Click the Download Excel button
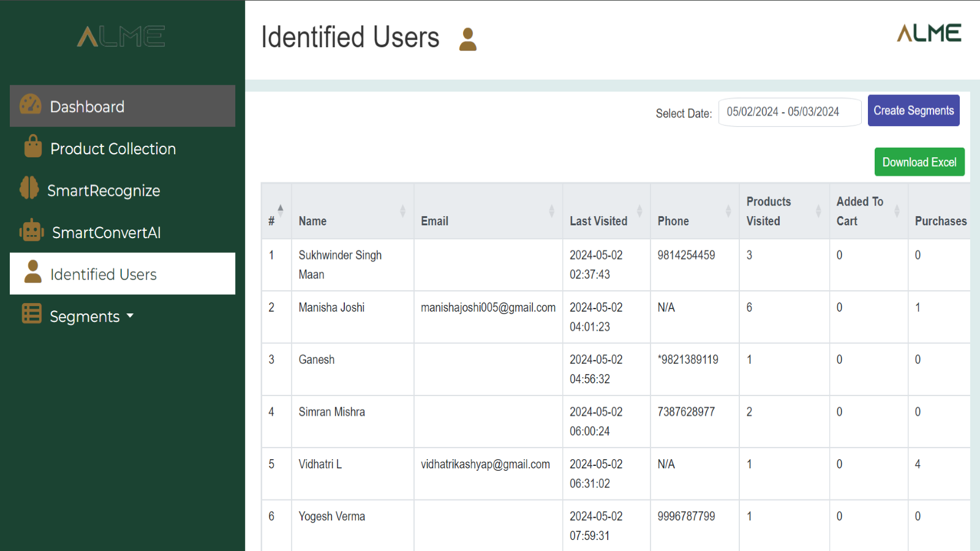Image resolution: width=980 pixels, height=551 pixels. click(x=919, y=162)
